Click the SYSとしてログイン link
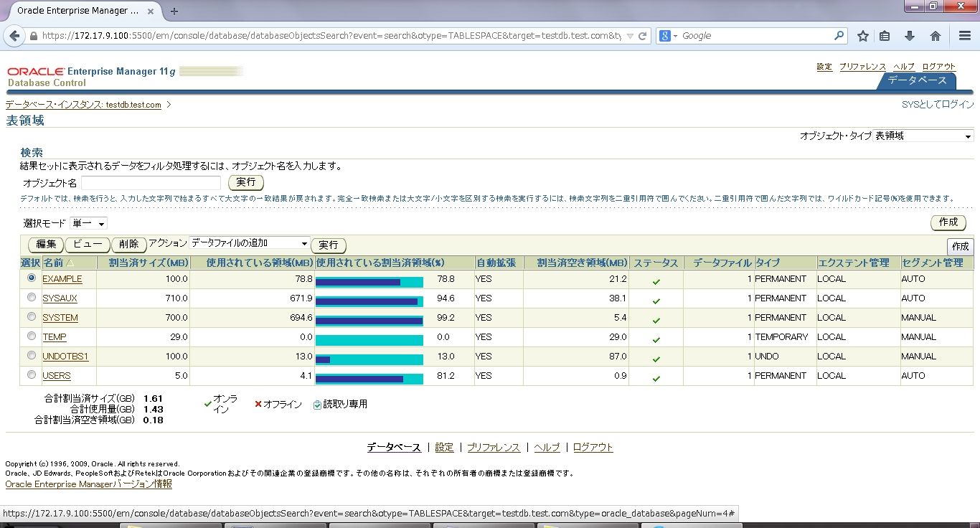Image resolution: width=980 pixels, height=528 pixels. point(938,105)
